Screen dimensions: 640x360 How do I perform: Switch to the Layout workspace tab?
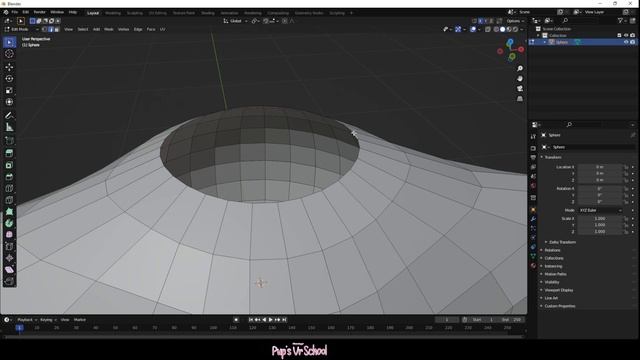tap(93, 13)
